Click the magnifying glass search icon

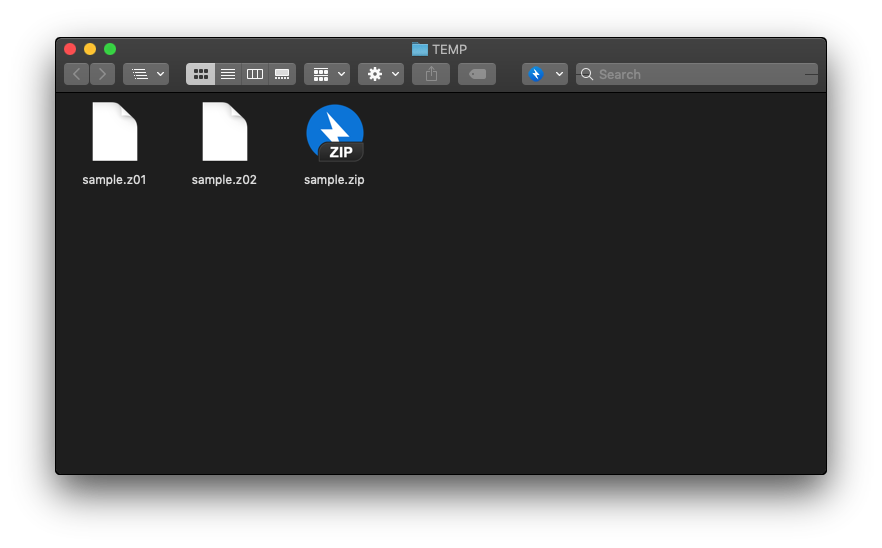587,74
